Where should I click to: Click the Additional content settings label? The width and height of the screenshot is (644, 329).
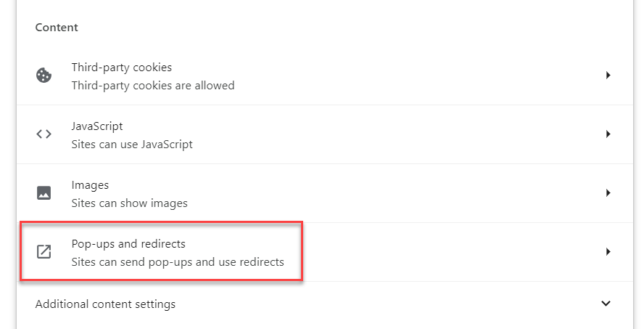coord(105,304)
